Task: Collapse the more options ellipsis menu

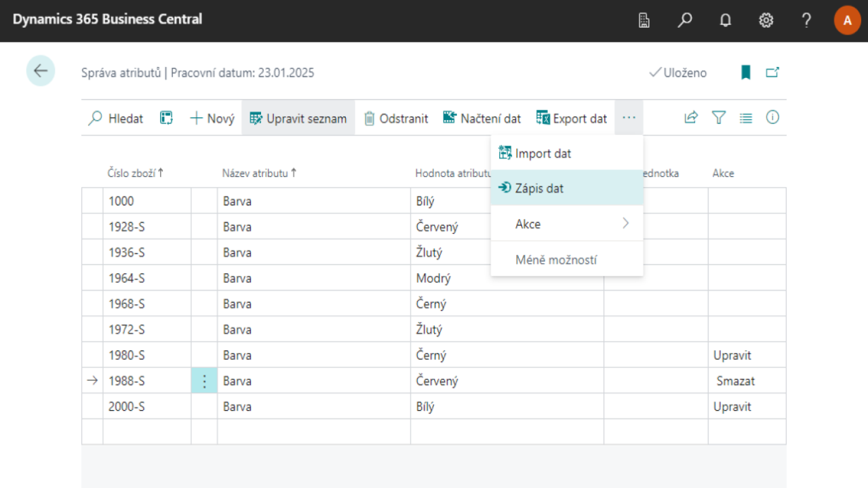Action: coord(629,118)
